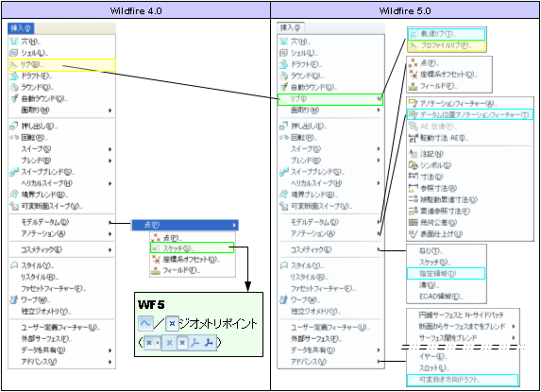Viewport: 541px width, 392px height.
Task: Expand 断面からサーフェスまでをブレンド arrow
Action: 514,326
